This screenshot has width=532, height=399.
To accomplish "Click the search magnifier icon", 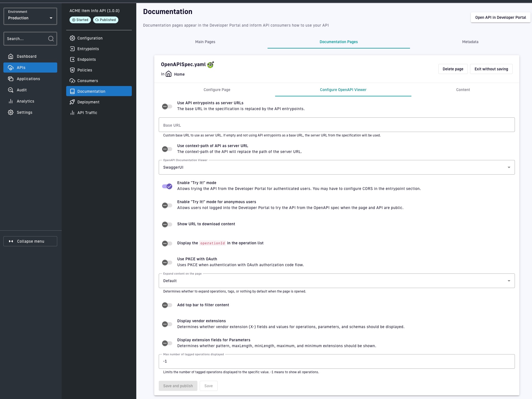I will click(51, 39).
